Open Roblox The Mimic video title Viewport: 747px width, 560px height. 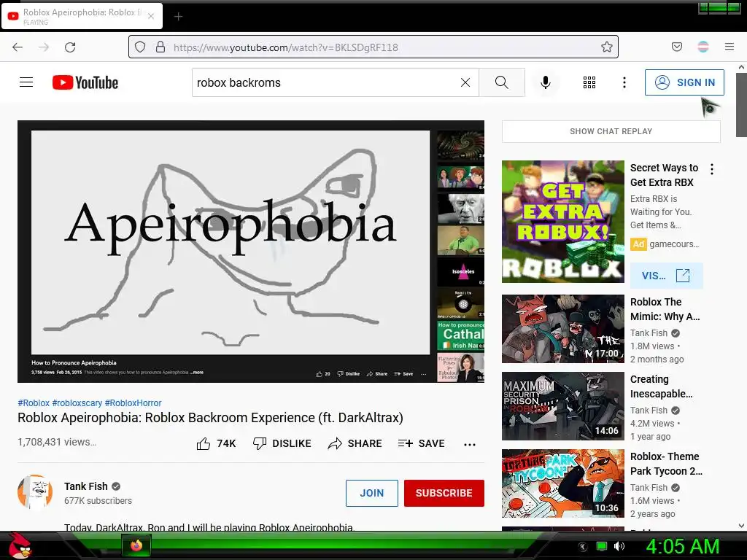pos(665,309)
